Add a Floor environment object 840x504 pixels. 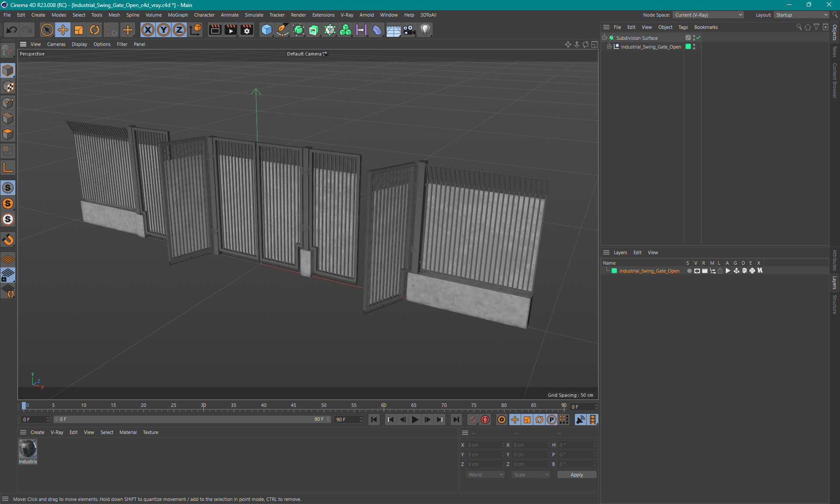pos(393,30)
